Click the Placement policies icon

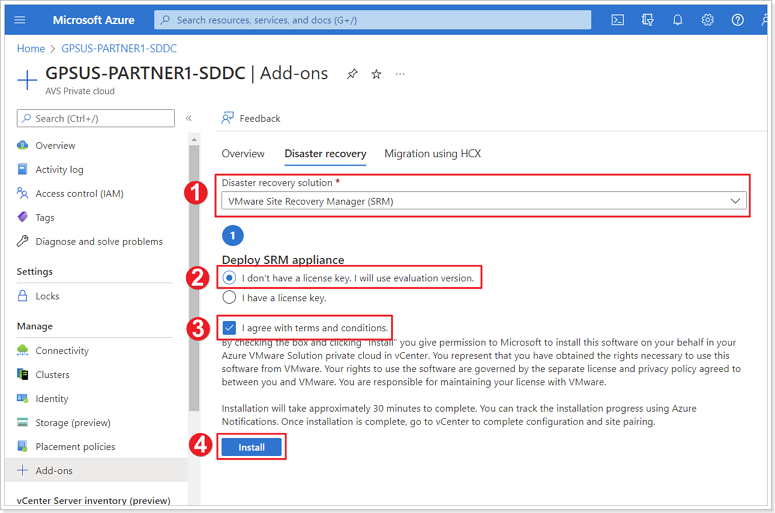(22, 446)
